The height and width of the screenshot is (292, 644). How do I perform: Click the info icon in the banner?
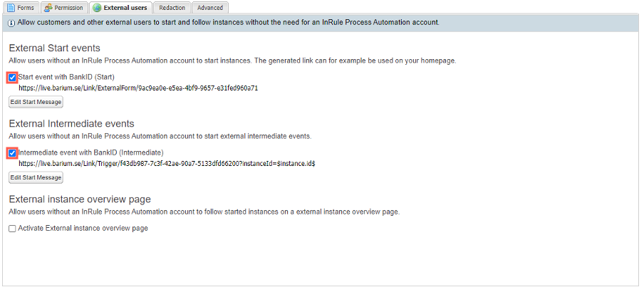[11, 23]
